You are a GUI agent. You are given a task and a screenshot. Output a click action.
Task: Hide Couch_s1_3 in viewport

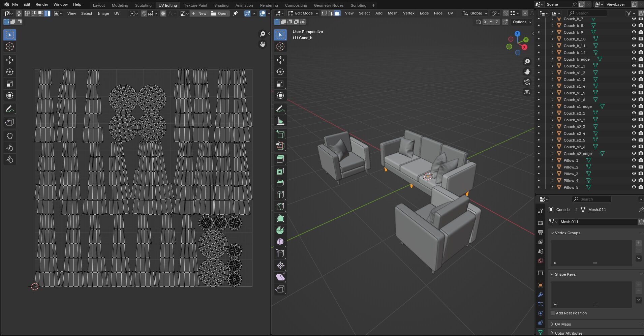tap(634, 79)
